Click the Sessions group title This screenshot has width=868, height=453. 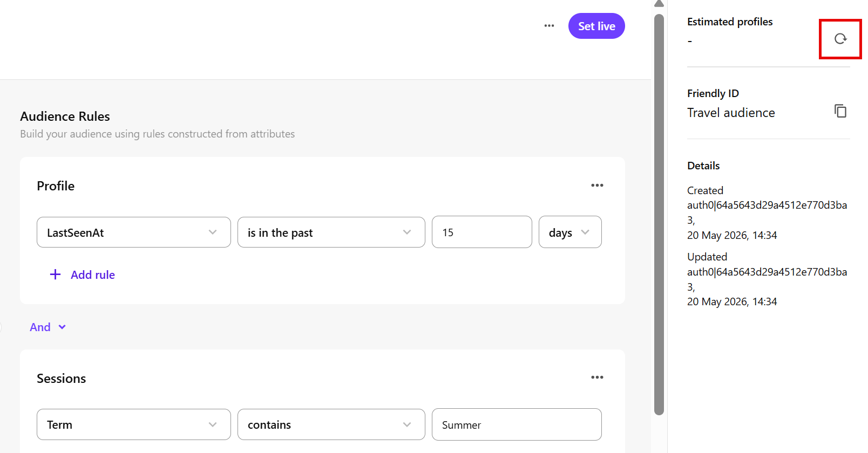61,379
